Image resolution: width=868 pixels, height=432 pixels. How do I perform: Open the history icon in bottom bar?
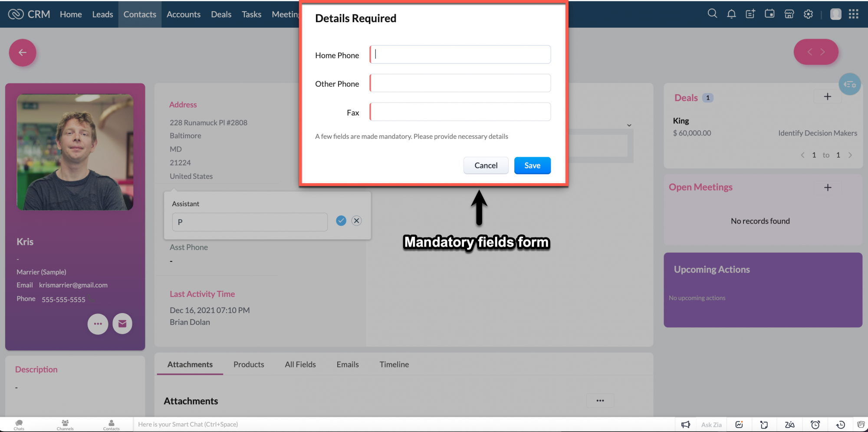click(x=840, y=424)
